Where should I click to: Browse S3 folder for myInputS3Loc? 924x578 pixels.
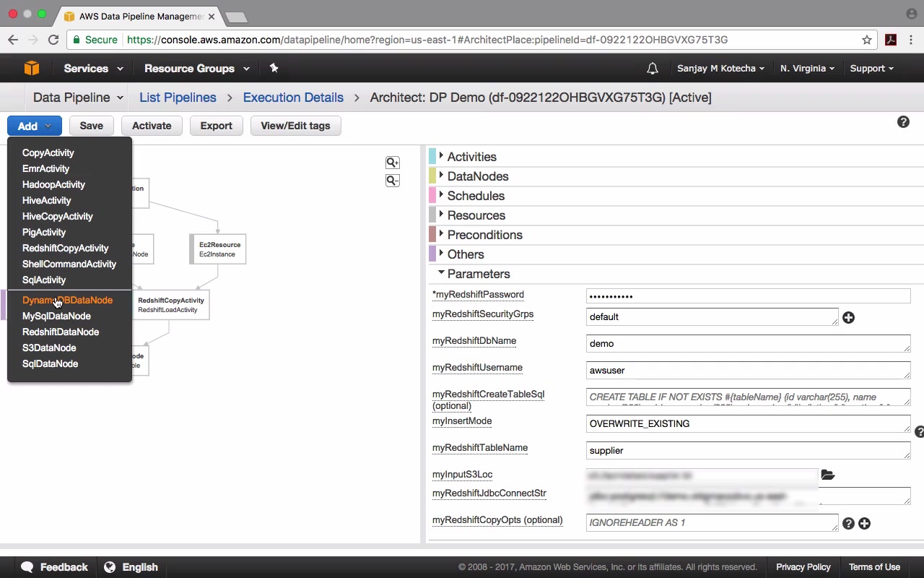828,475
